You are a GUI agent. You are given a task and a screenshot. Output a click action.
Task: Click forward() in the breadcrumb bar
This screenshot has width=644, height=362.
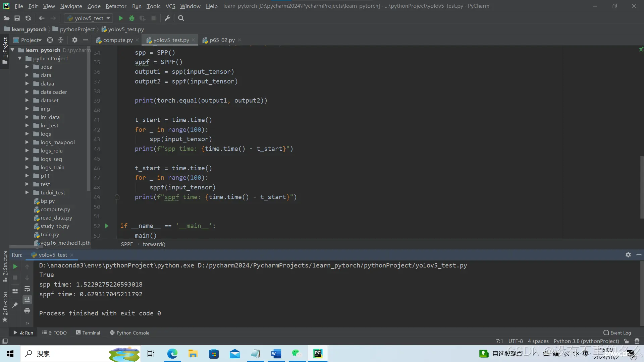(x=154, y=244)
